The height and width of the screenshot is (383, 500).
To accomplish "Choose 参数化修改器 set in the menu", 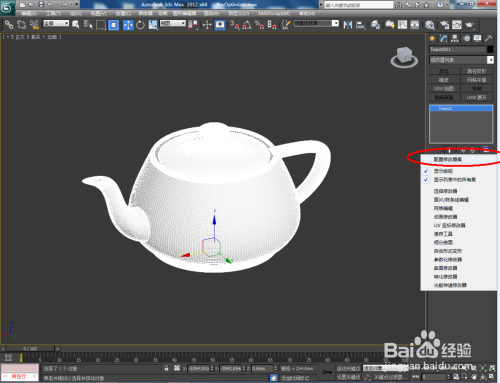I will [459, 260].
